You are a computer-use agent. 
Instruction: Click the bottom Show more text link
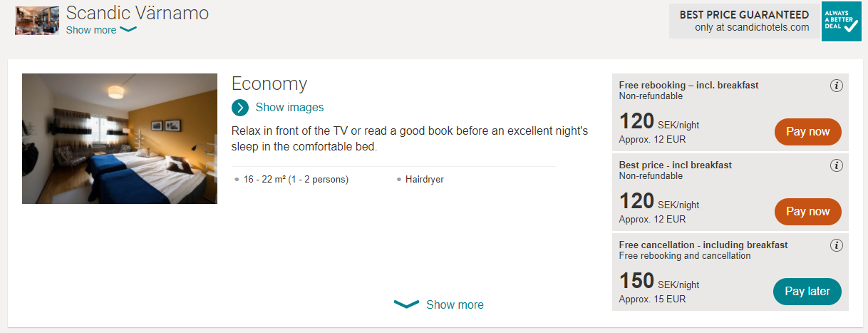(455, 304)
